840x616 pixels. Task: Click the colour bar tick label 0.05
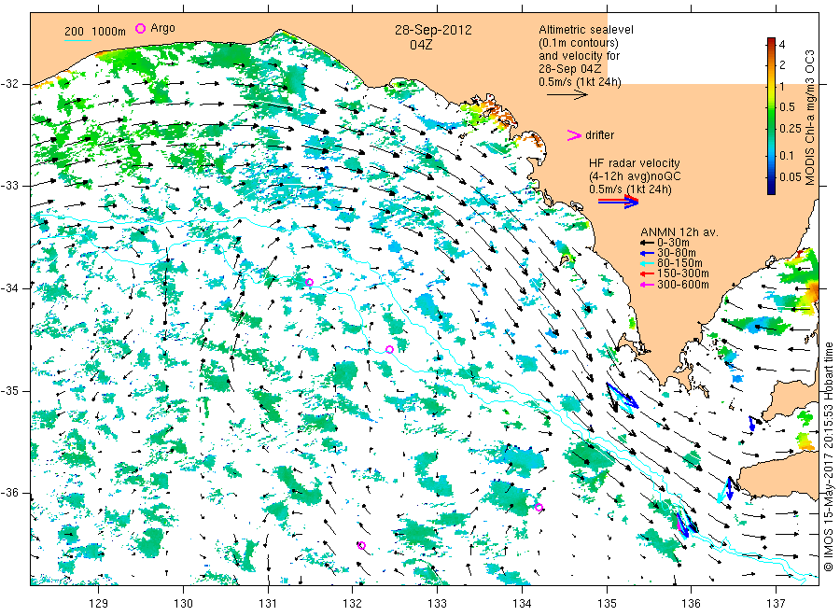(791, 177)
